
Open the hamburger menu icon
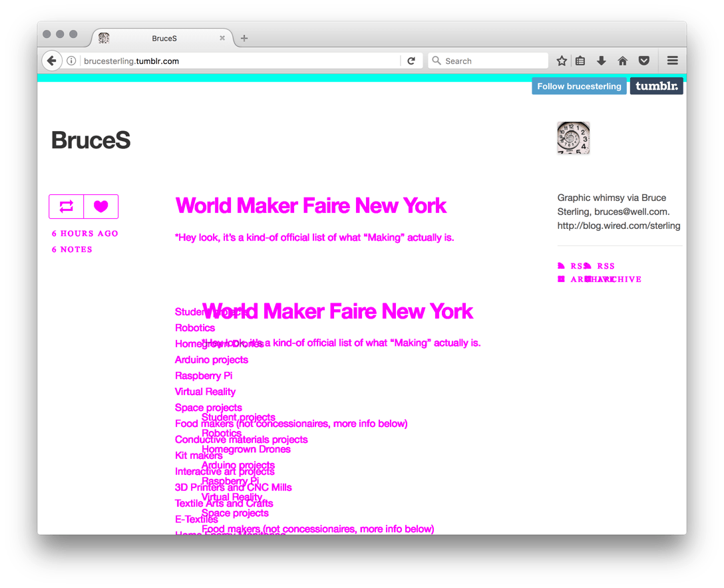click(x=672, y=61)
